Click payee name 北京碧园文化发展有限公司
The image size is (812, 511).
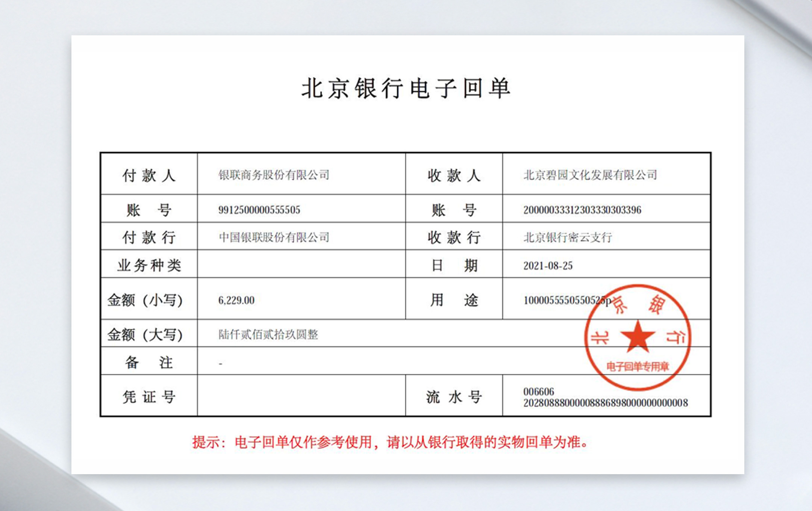coord(590,175)
